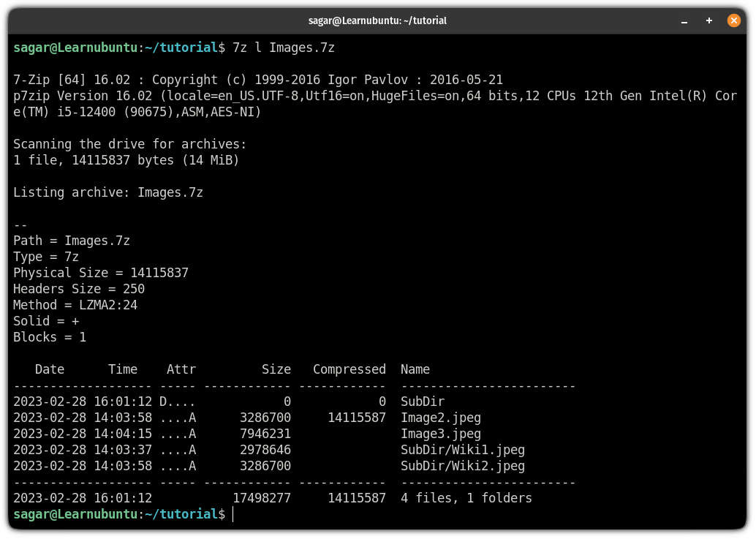
Task: Click the SubDir/Wiki2.jpeg entry
Action: point(462,466)
